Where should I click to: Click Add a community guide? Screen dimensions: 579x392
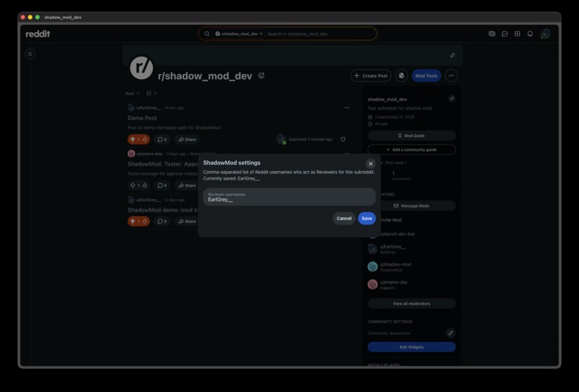[x=412, y=150]
